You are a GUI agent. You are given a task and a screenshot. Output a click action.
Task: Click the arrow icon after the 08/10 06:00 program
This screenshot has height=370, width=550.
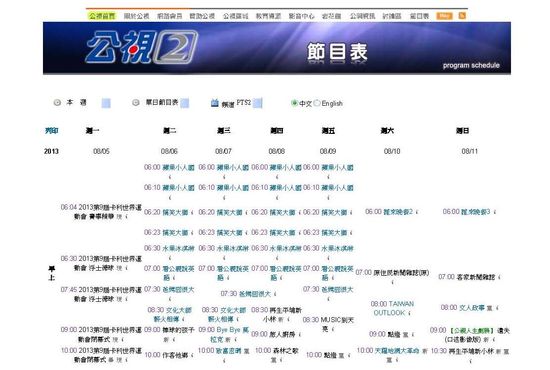416,212
